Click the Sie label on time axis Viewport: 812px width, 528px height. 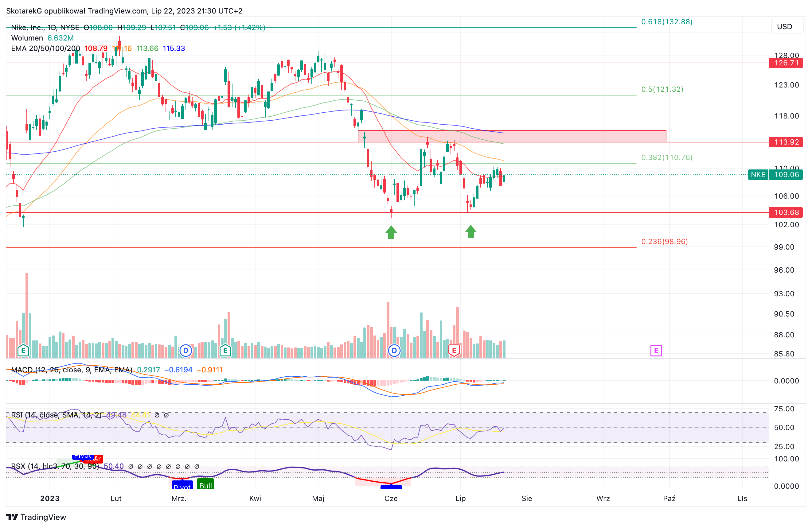[527, 498]
